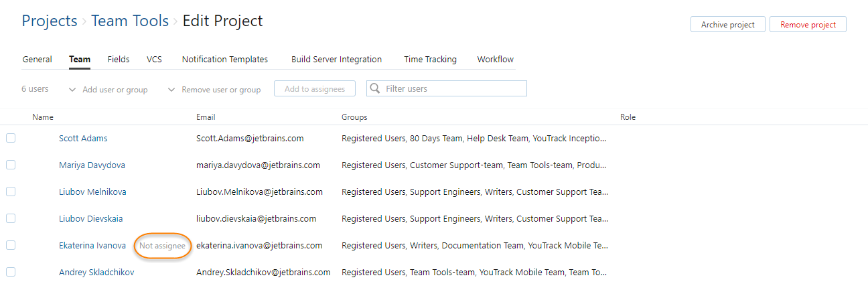The image size is (868, 300).
Task: Toggle the checkbox for Andrey Skladchikov
Action: [11, 272]
